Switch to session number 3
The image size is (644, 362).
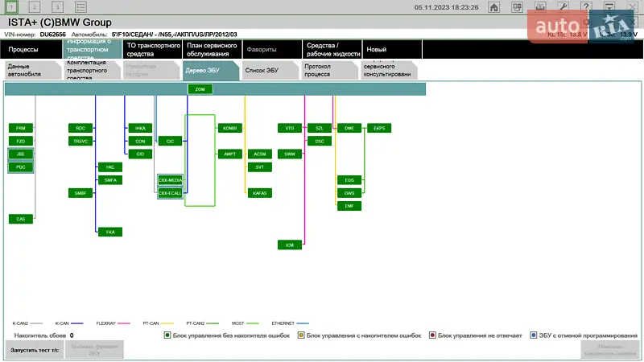(x=58, y=6)
